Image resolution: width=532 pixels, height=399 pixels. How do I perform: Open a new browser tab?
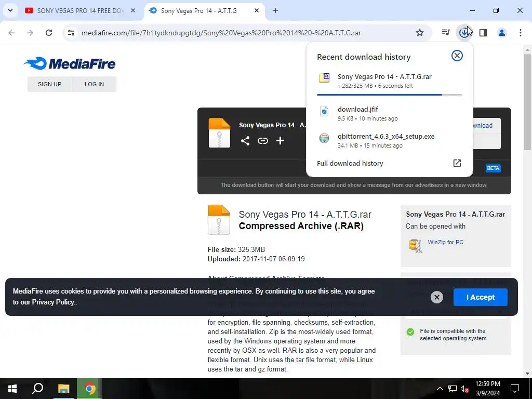(275, 10)
